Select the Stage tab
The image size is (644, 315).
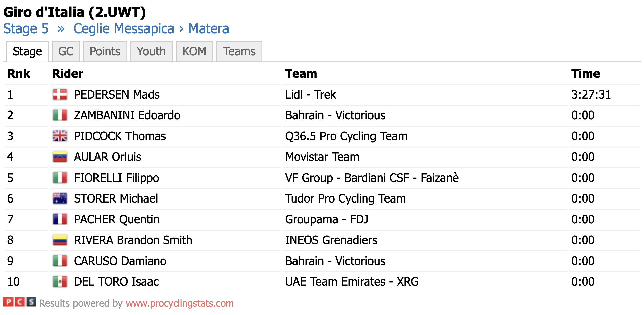click(x=27, y=51)
